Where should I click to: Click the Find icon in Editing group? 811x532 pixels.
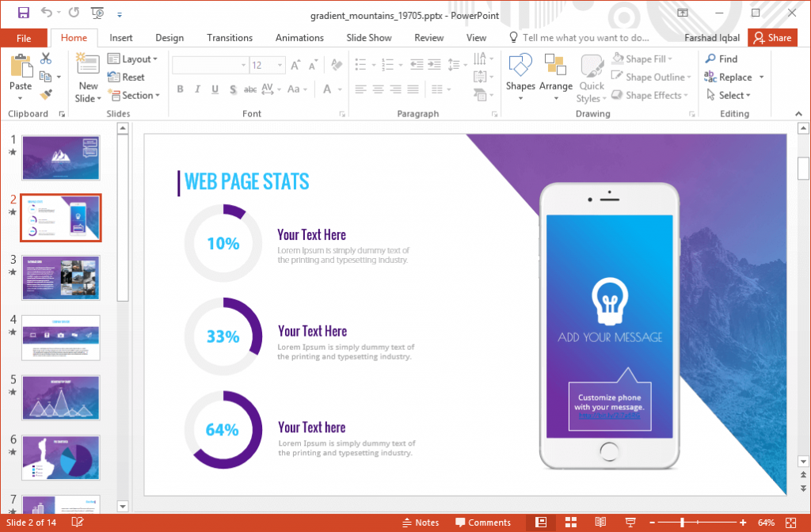(723, 58)
